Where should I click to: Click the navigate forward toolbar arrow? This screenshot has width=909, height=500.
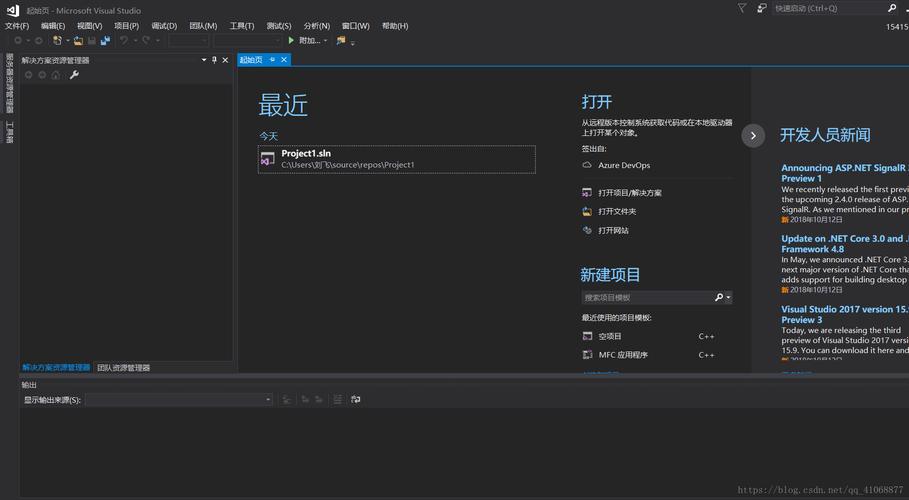(39, 41)
